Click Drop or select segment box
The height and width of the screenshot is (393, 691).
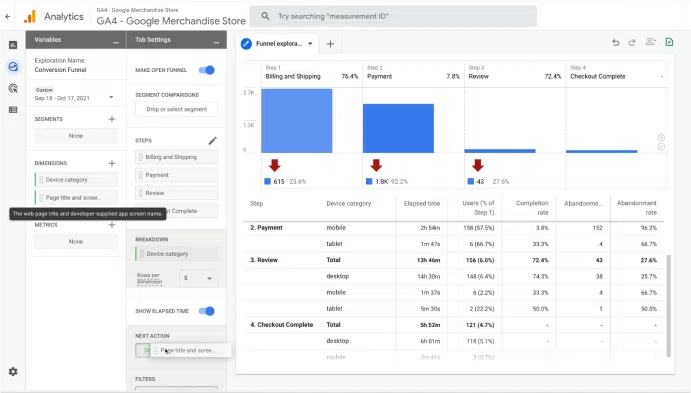tap(176, 109)
